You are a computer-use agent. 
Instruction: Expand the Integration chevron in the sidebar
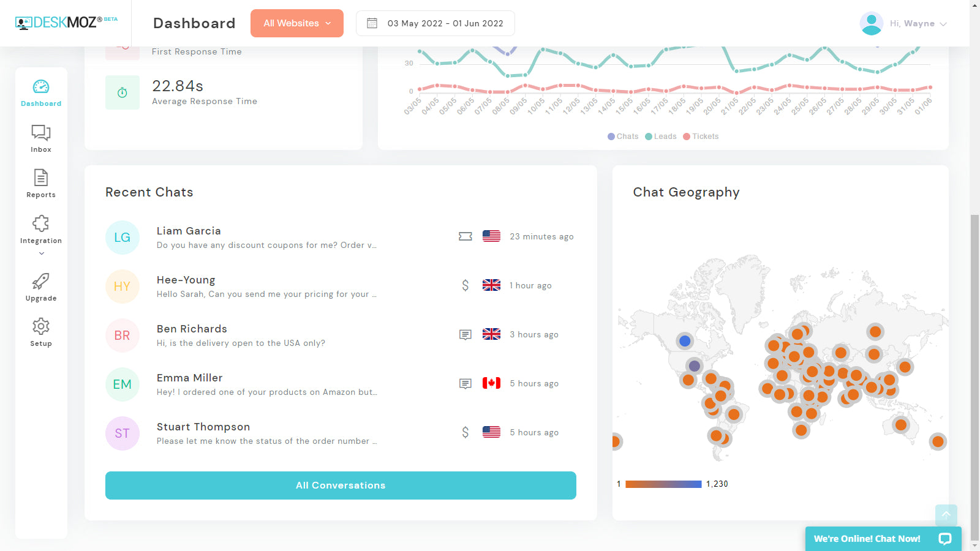click(40, 252)
